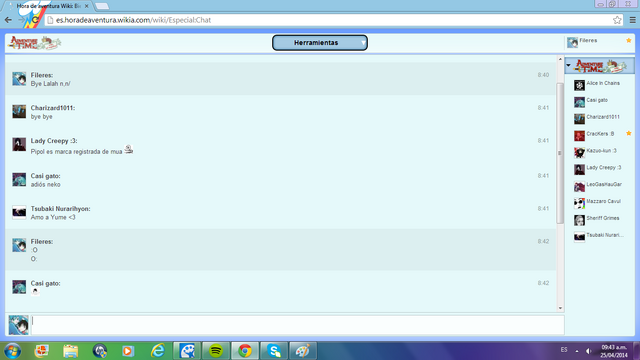Collapse the user list with the triangle arrow

point(568,65)
